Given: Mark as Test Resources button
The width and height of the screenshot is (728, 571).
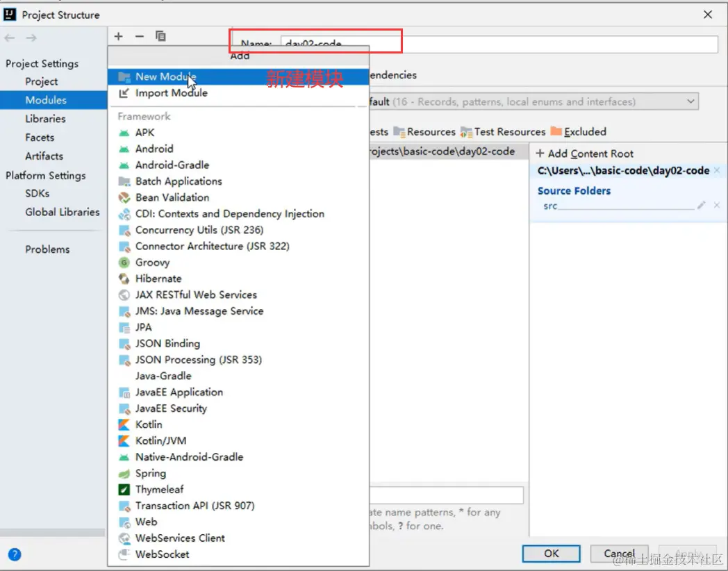Looking at the screenshot, I should [503, 132].
